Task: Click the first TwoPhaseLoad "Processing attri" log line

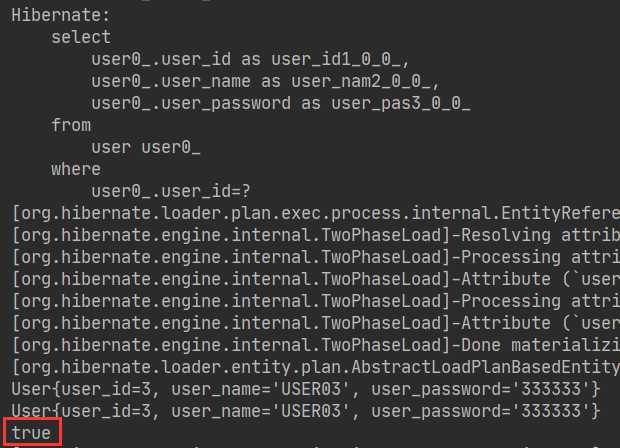Action: pyautogui.click(x=316, y=258)
